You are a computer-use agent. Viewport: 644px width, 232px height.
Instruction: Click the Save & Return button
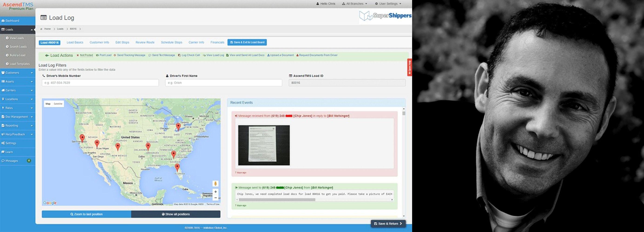[x=388, y=224]
